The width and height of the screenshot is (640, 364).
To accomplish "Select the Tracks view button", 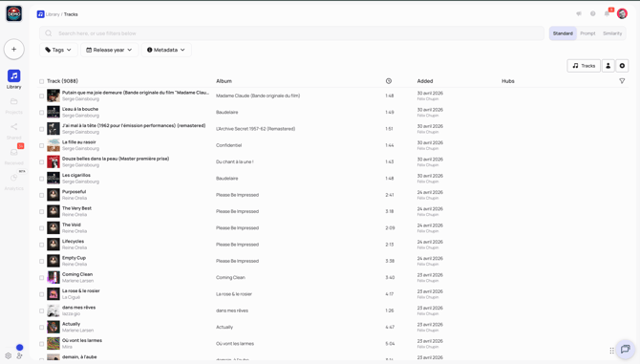I will [x=584, y=66].
